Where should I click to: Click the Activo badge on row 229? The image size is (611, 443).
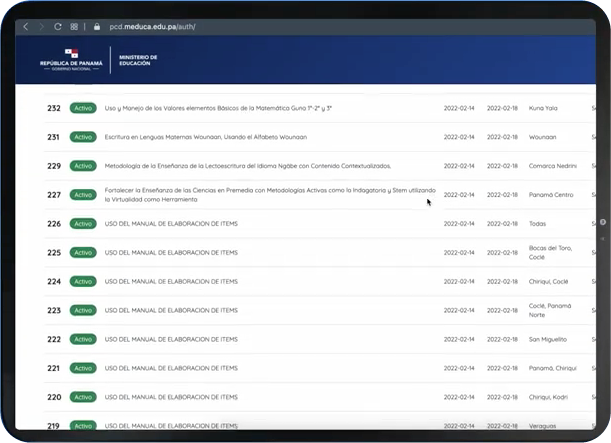point(83,166)
